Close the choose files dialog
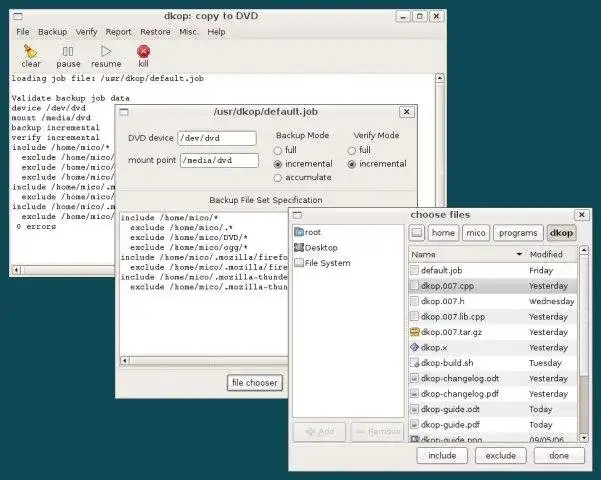601x480 pixels. [581, 215]
